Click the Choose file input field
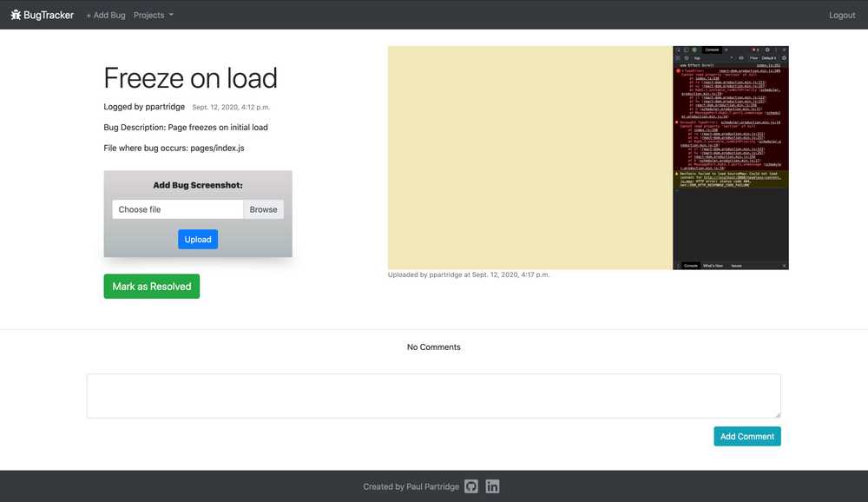This screenshot has width=868, height=502. click(x=177, y=209)
